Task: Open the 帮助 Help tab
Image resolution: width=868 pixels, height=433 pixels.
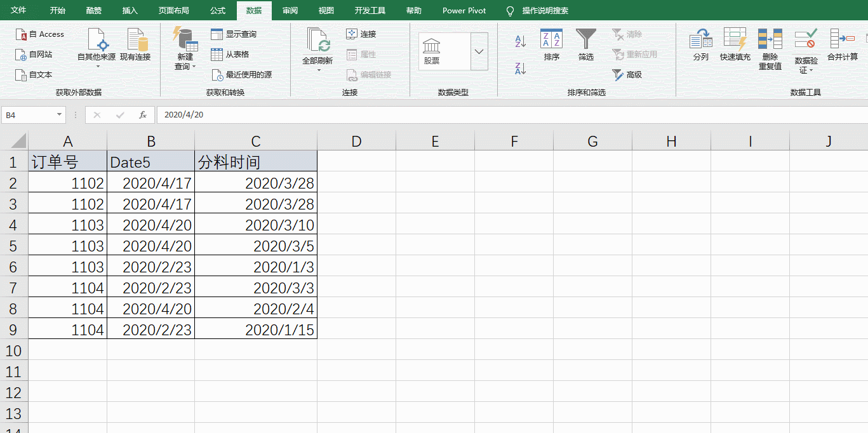Action: click(x=413, y=11)
